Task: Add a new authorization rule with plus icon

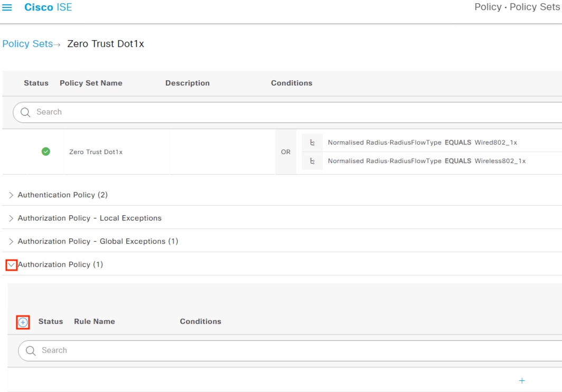Action: [x=23, y=322]
